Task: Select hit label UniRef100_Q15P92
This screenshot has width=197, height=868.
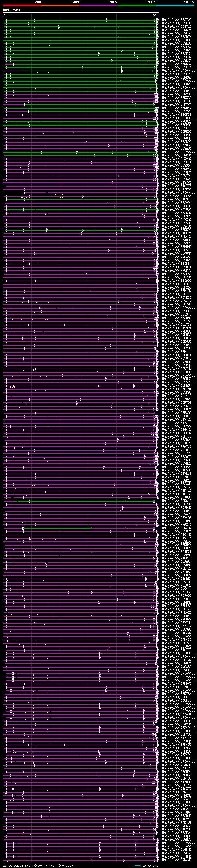Action: pyautogui.click(x=177, y=392)
